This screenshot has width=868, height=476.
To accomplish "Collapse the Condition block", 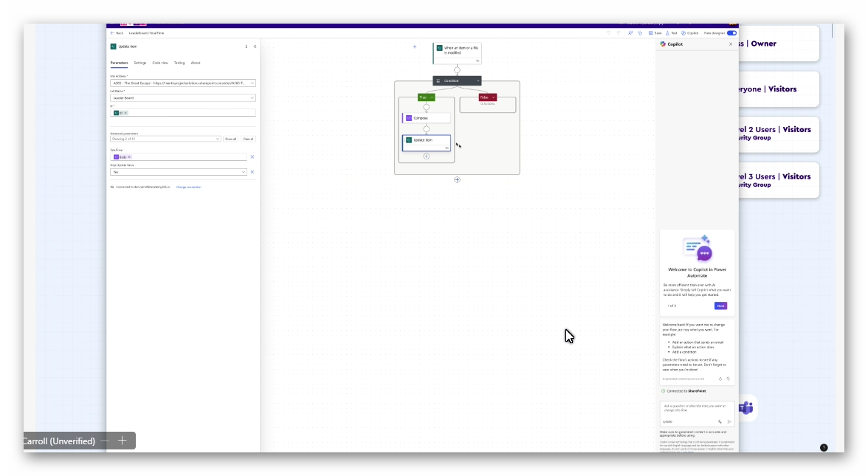I will click(478, 81).
